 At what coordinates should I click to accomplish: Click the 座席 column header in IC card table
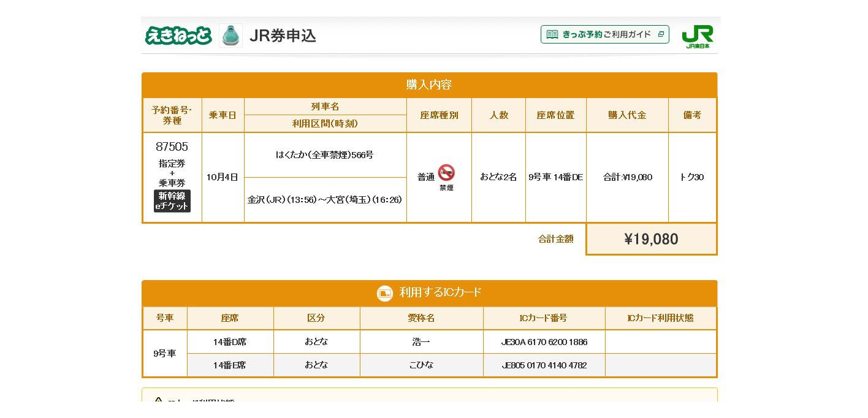coord(230,318)
